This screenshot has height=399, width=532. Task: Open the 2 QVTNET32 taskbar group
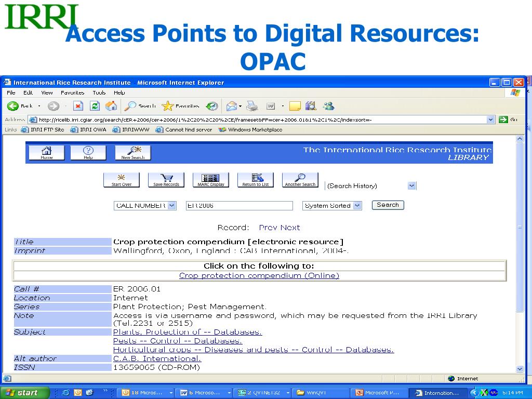click(x=263, y=393)
